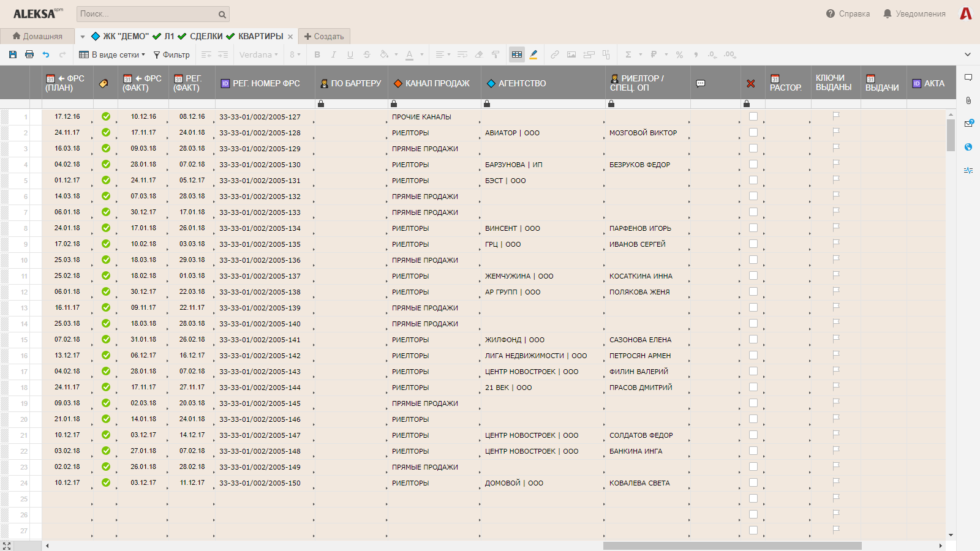This screenshot has width=980, height=551.
Task: Open the tab list dropdown arrow
Action: (x=83, y=37)
